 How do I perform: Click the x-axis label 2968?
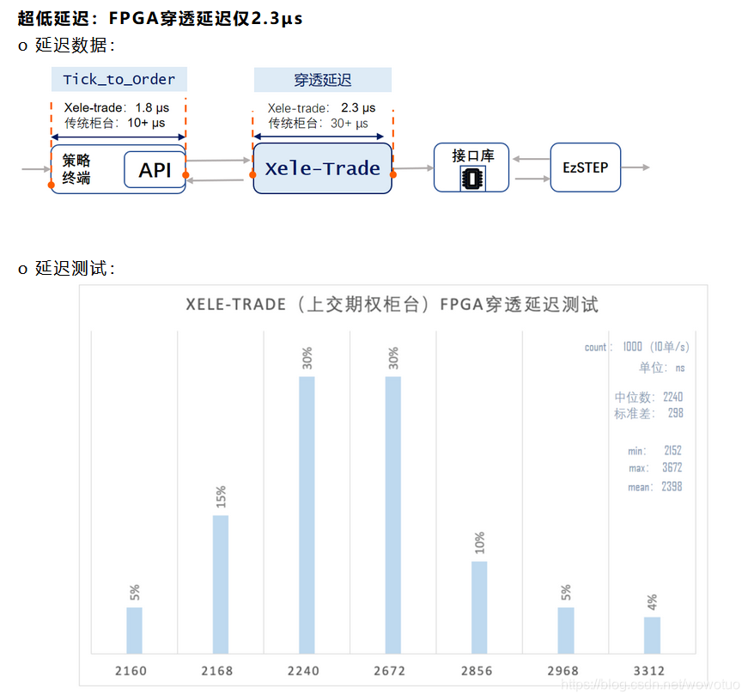563,671
